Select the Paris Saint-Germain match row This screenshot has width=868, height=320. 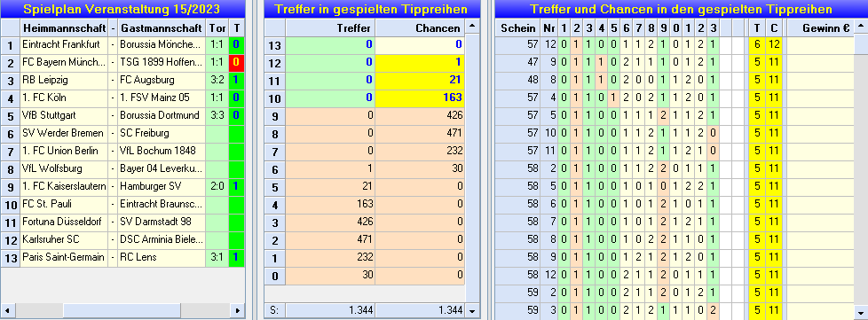point(122,257)
